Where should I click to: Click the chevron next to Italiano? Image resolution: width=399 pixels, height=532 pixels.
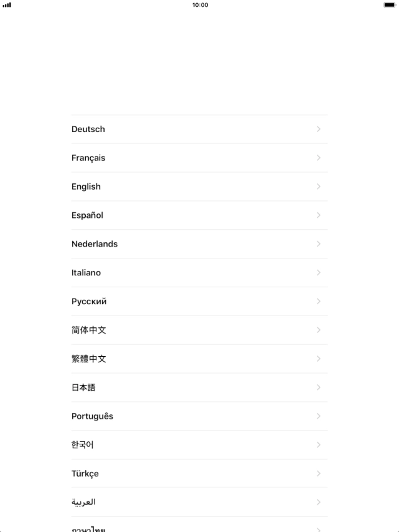click(319, 272)
